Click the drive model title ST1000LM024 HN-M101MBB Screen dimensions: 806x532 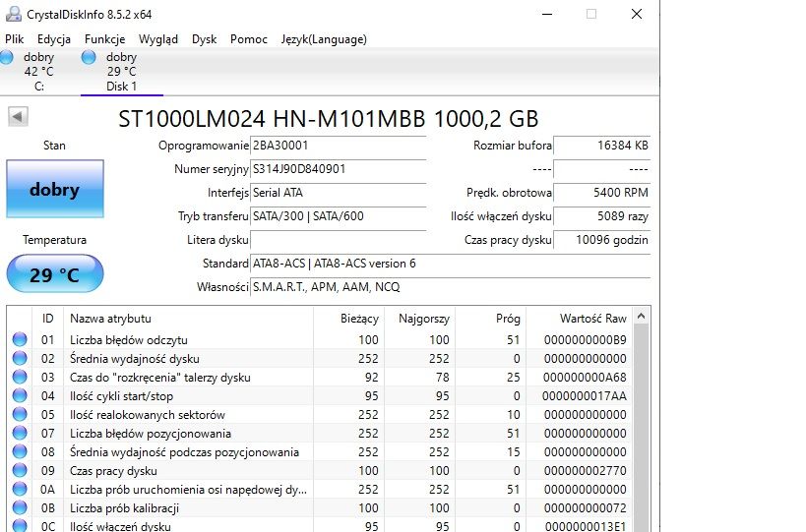point(328,119)
